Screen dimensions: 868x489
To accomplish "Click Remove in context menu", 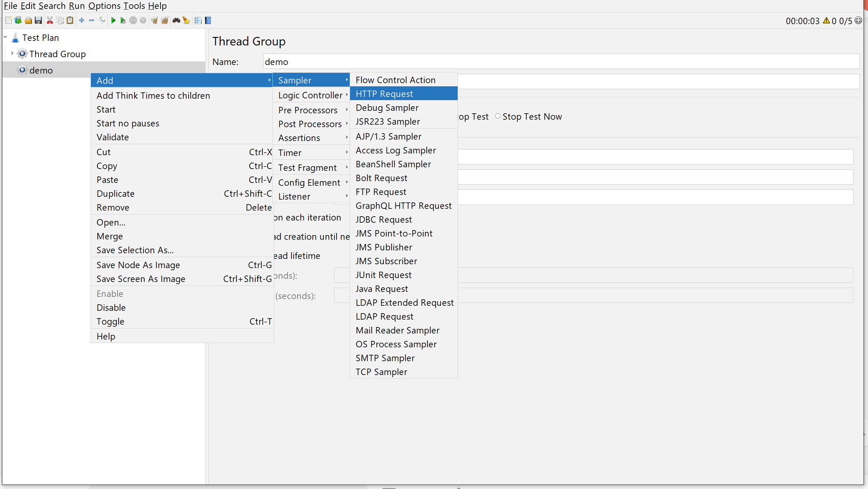I will 182,207.
